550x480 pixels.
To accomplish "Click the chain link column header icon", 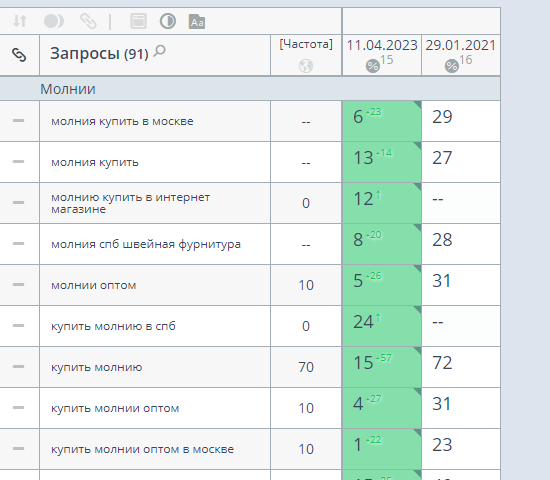I will point(19,55).
